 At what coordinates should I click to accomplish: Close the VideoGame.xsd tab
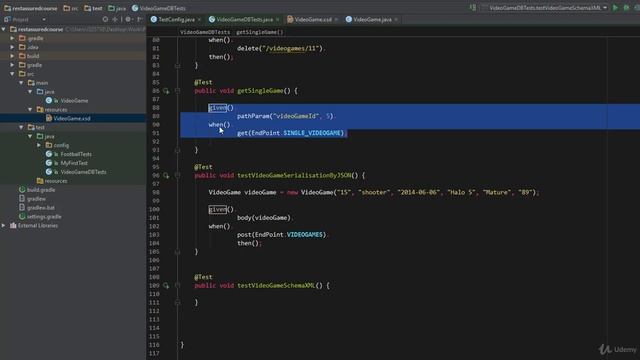(336, 19)
